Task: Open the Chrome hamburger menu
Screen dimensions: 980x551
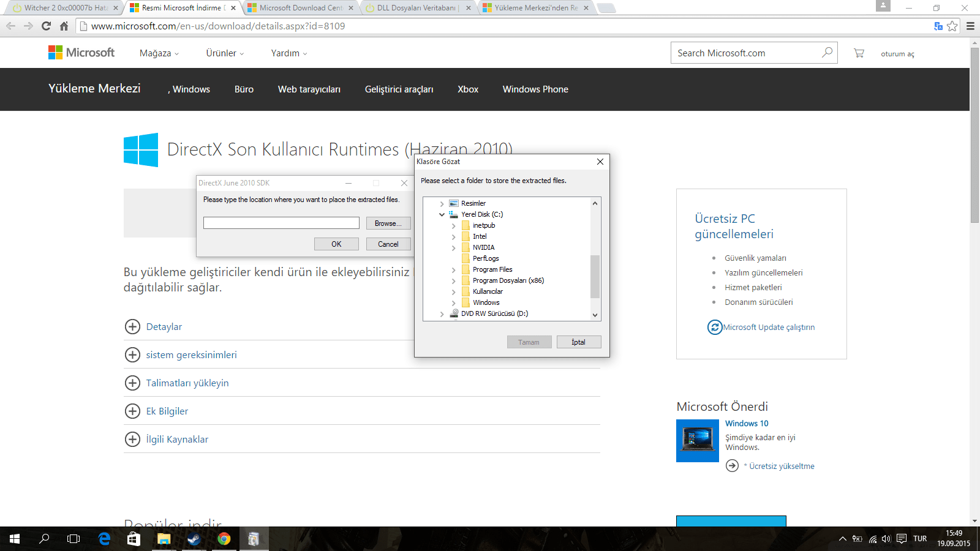Action: point(970,26)
